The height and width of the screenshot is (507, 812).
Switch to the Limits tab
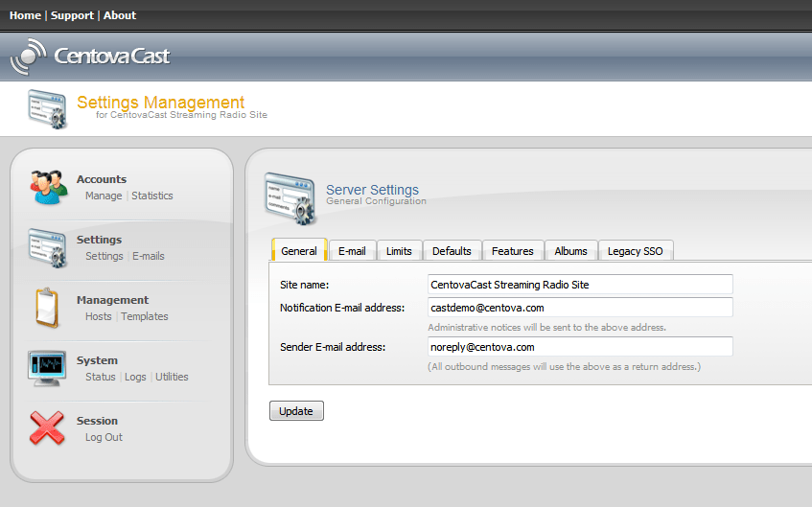(399, 251)
